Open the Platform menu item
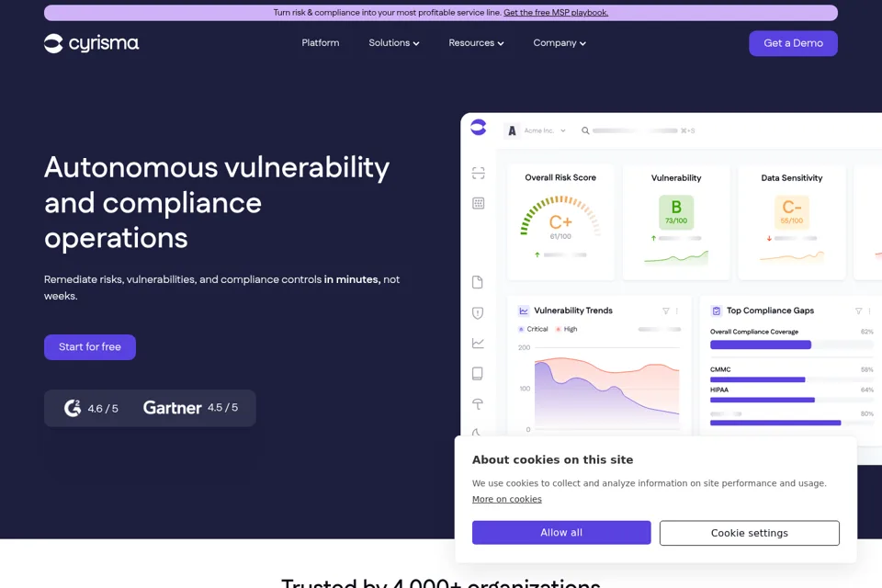The width and height of the screenshot is (882, 588). tap(320, 43)
